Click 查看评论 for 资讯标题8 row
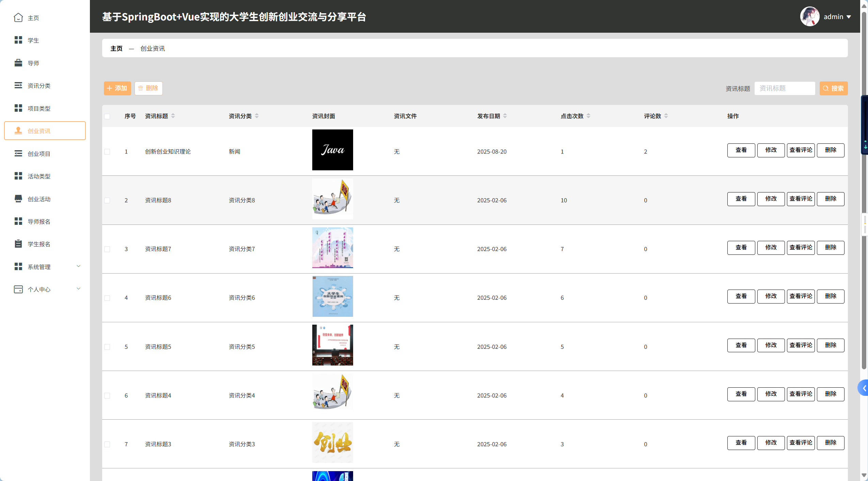Viewport: 868px width, 481px height. [x=801, y=199]
